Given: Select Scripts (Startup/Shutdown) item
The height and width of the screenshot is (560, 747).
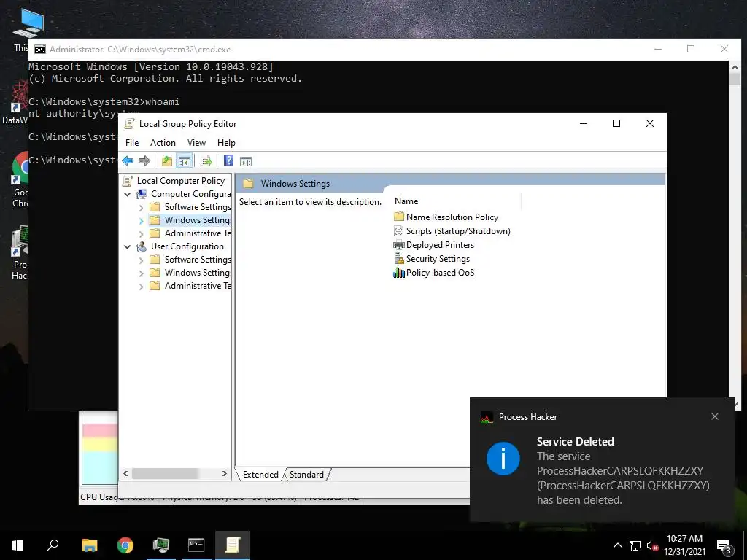Looking at the screenshot, I should [x=452, y=231].
